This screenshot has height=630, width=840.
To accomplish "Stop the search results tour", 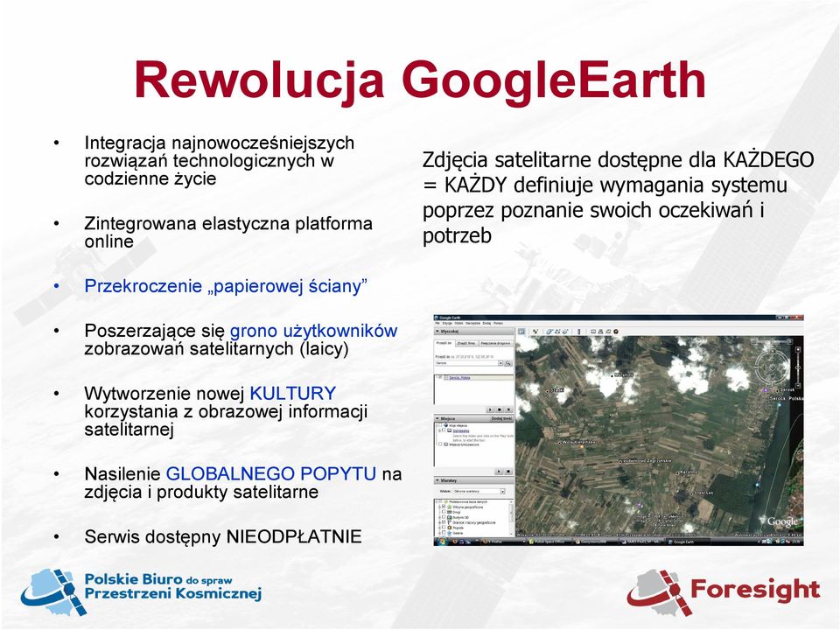I will (500, 409).
